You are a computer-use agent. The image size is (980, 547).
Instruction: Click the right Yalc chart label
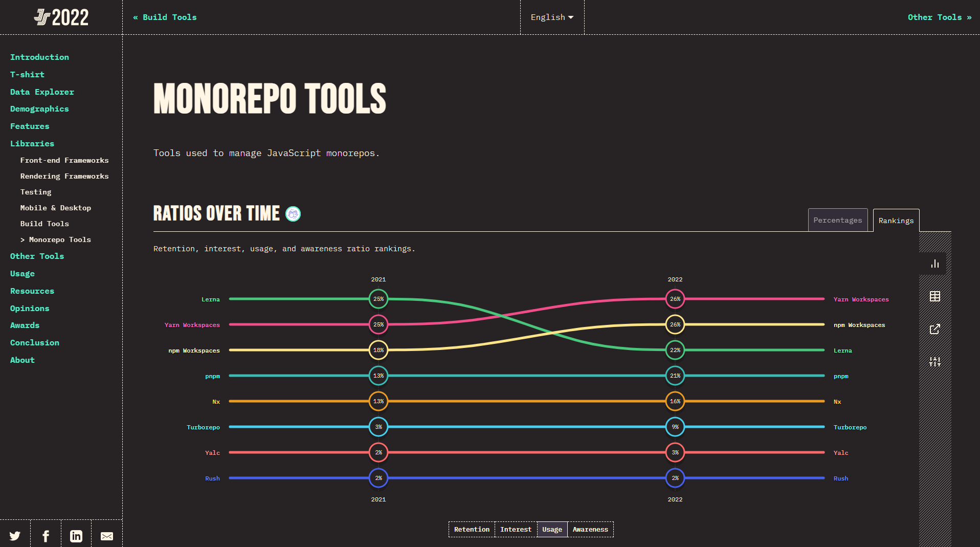[x=841, y=453]
